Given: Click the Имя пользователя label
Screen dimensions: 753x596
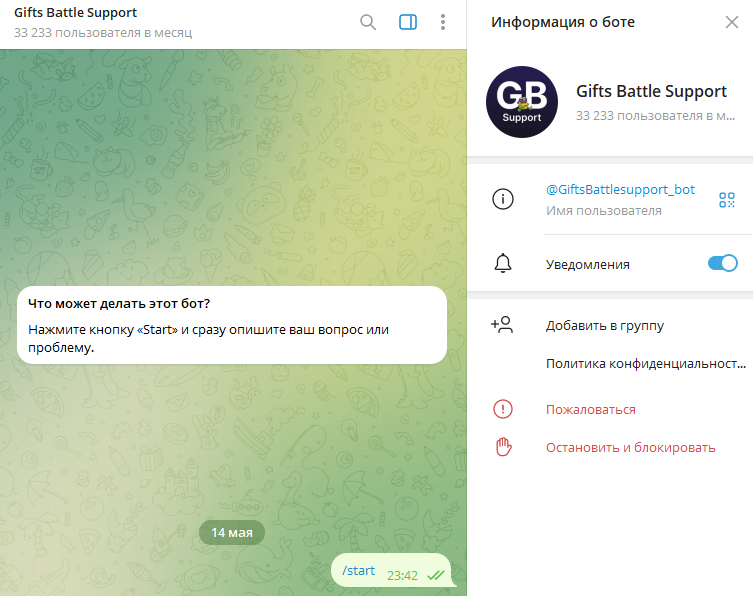Looking at the screenshot, I should pos(604,211).
